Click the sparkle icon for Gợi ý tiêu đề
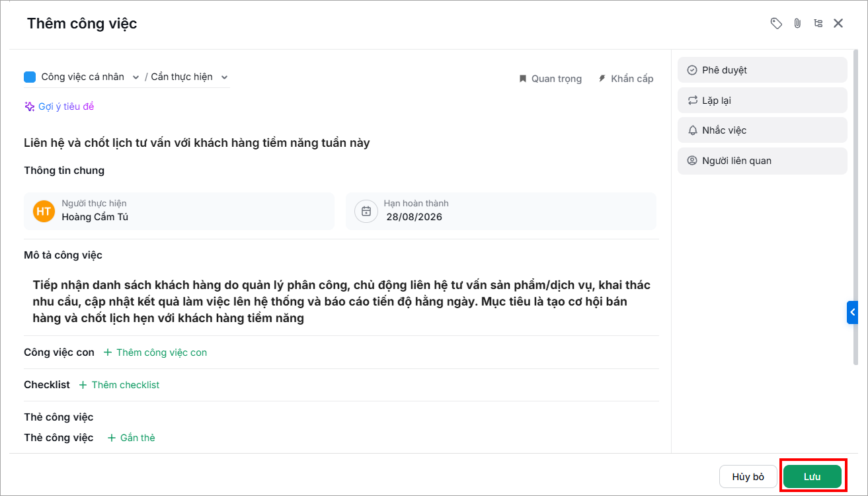 29,106
